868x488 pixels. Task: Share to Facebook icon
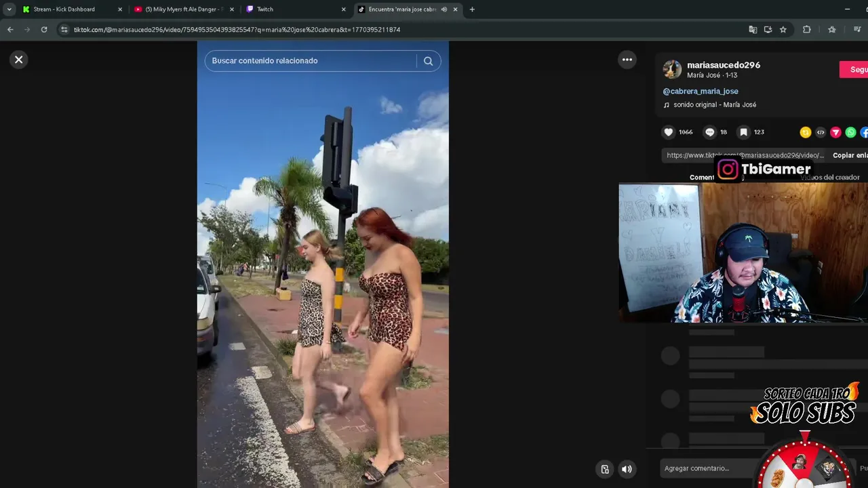[865, 132]
